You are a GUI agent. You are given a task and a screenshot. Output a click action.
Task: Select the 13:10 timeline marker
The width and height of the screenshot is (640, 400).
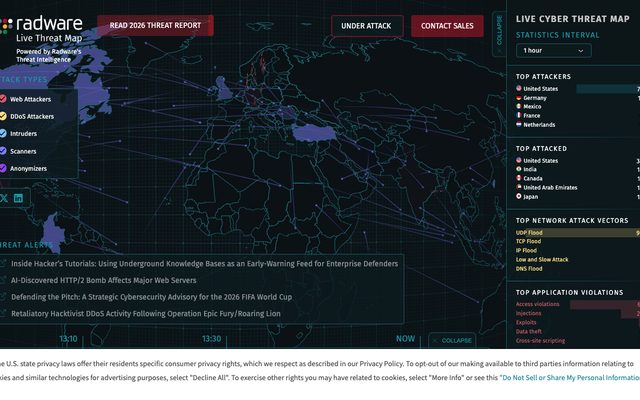coord(68,339)
